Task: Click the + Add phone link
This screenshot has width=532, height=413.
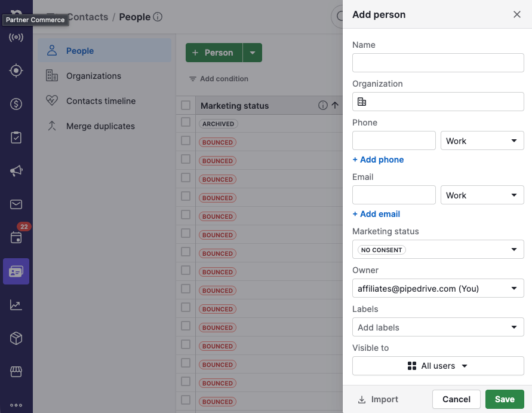Action: click(378, 160)
